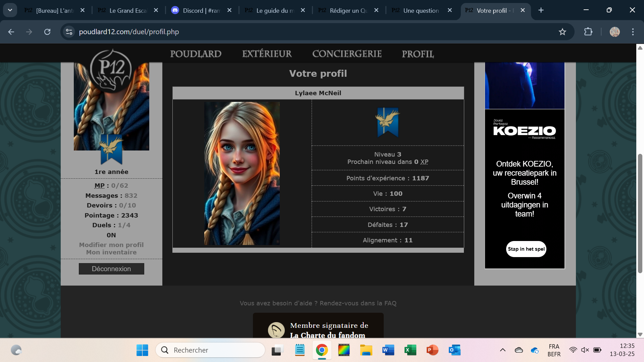Open the browser extensions puzzle icon
This screenshot has height=362, width=644.
point(588,32)
